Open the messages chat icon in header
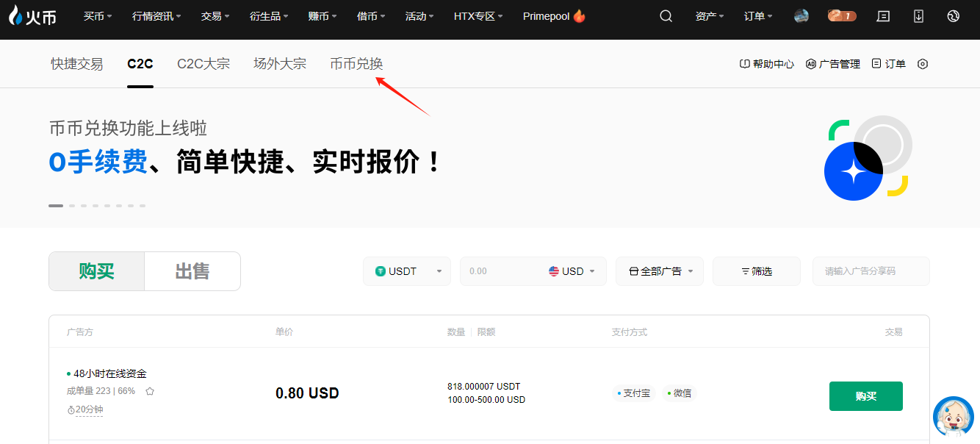The width and height of the screenshot is (980, 444). click(884, 16)
